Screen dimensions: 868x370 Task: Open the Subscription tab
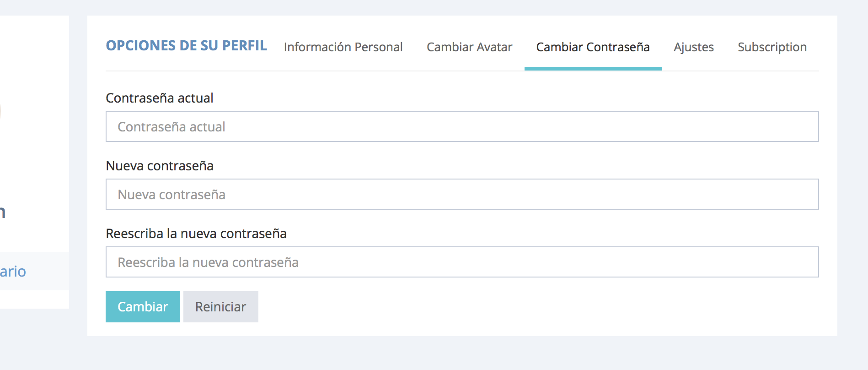click(x=772, y=47)
